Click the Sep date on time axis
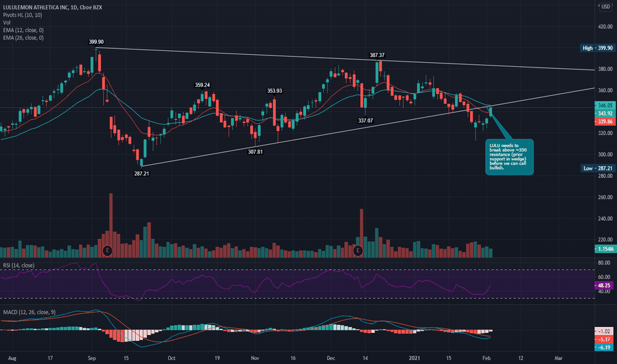The height and width of the screenshot is (364, 617). point(91,358)
